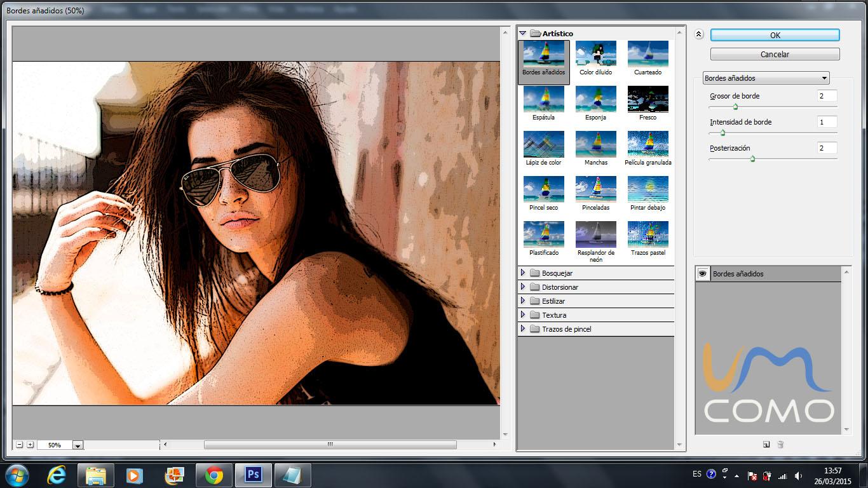Select the Color diluido filter thumbnail
Viewport: 868px width, 488px height.
click(x=595, y=55)
